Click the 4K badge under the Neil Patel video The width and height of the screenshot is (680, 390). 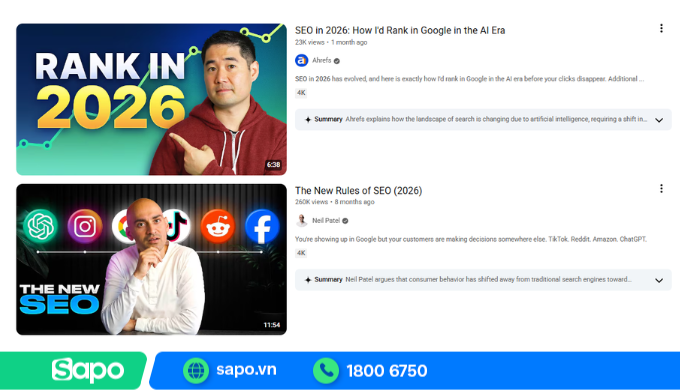tap(301, 253)
